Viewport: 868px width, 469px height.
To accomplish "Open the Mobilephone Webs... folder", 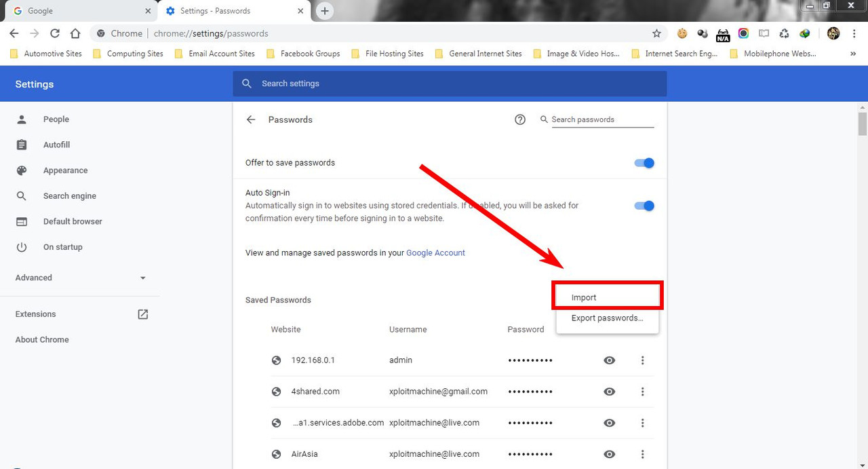I will click(773, 54).
